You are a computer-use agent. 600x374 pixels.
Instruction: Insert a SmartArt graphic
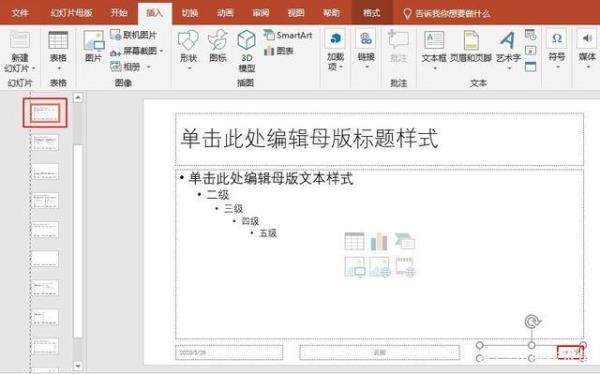click(288, 35)
